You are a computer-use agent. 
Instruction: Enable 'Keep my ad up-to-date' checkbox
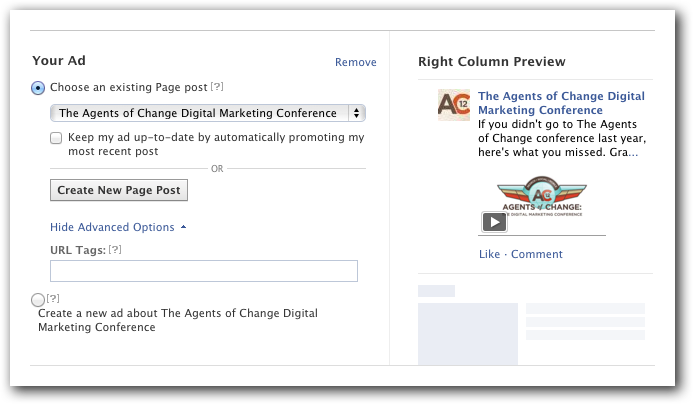coord(56,138)
